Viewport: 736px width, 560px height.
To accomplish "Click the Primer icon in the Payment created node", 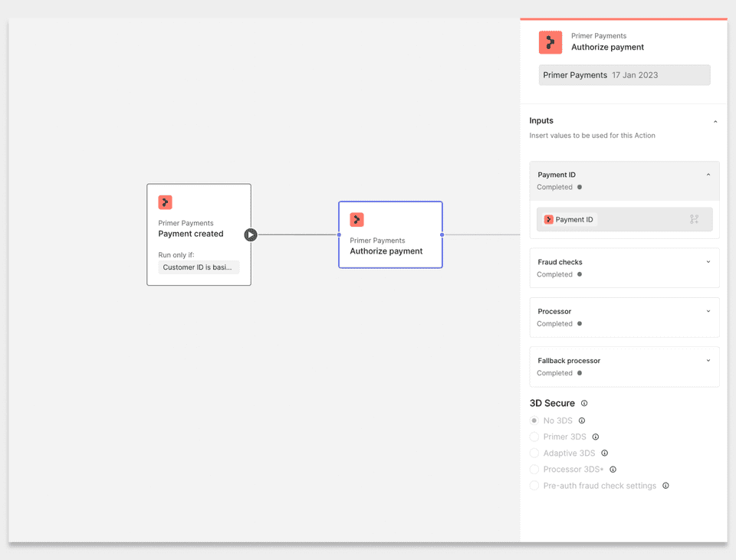I will point(166,202).
